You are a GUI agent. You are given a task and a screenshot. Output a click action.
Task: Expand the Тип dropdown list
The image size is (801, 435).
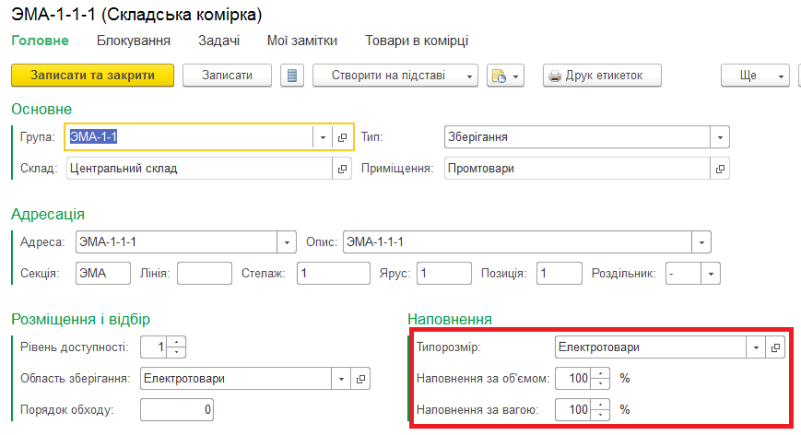pyautogui.click(x=720, y=137)
